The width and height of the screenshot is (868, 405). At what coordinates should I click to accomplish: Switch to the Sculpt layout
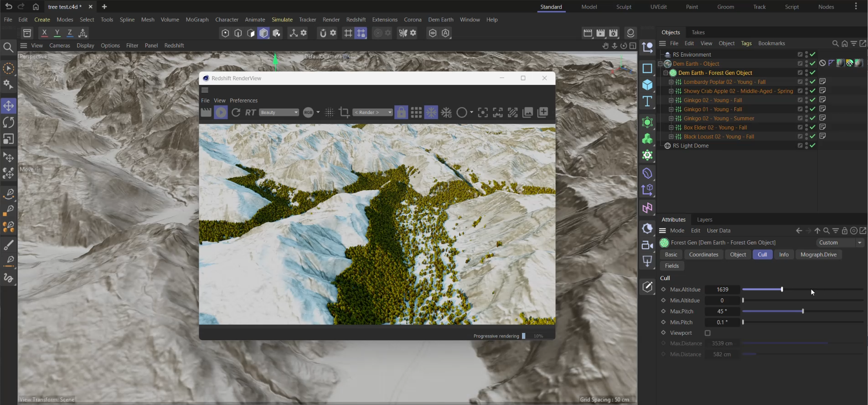click(x=624, y=7)
